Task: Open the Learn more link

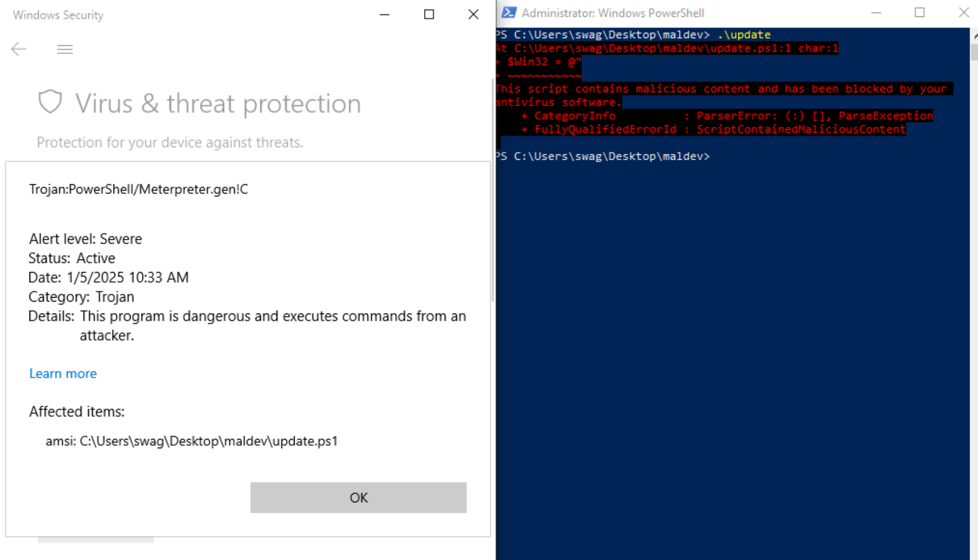Action: click(63, 374)
